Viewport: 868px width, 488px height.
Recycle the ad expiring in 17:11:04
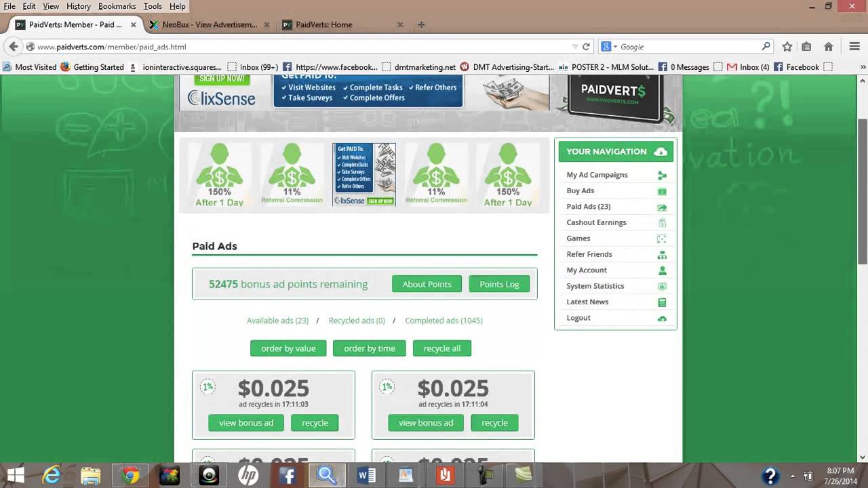(494, 423)
